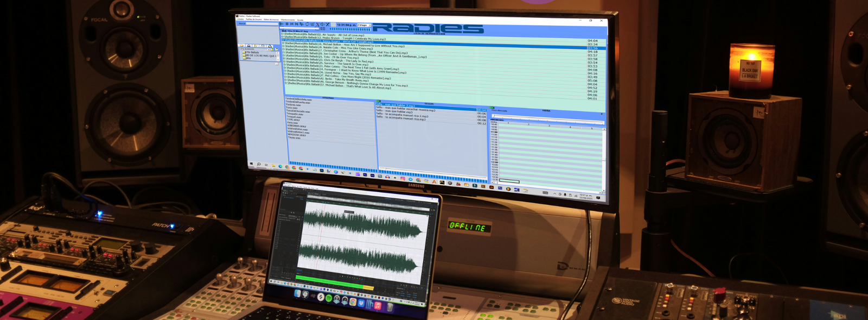Select Sello - mas que hablar escuchar musica.mp3

tap(406, 110)
